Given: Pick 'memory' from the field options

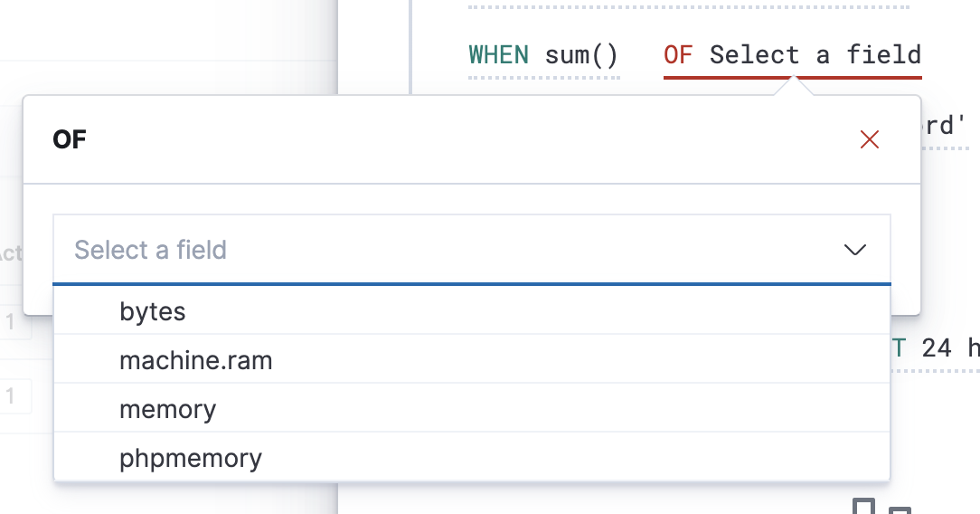Looking at the screenshot, I should tap(168, 410).
